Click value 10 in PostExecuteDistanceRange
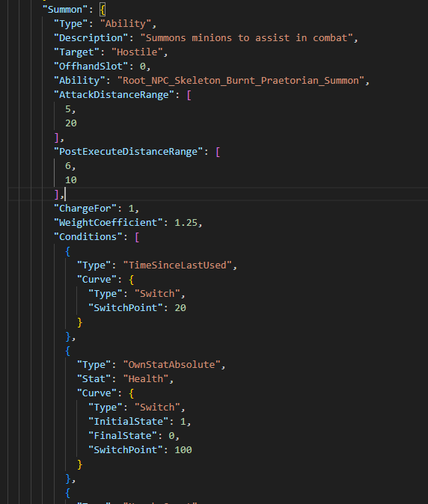Viewport: 428px width, 504px height. (71, 180)
